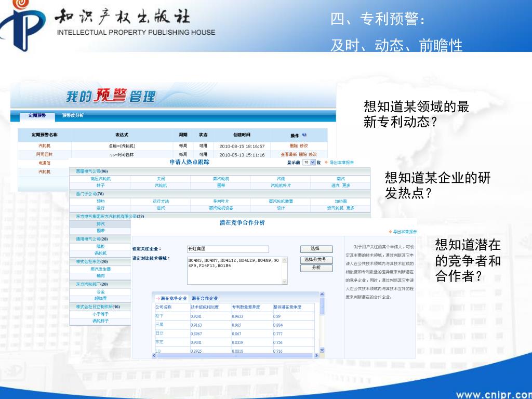Viewport: 532px width, 399px height.
Task: Click 导向叶片 keyword under 西门子公司
Action: [221, 201]
